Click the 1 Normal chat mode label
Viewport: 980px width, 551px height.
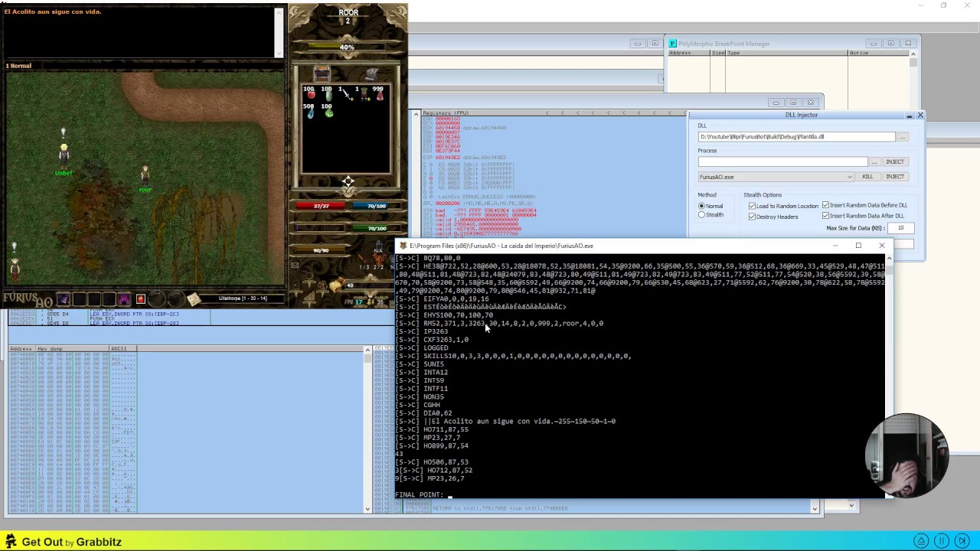tap(19, 66)
